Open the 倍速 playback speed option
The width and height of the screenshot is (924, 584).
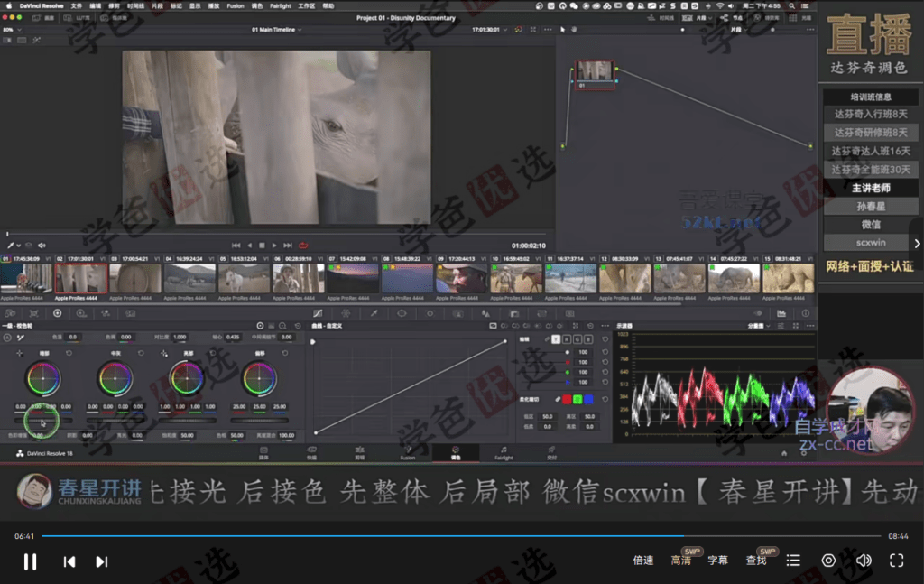[642, 561]
